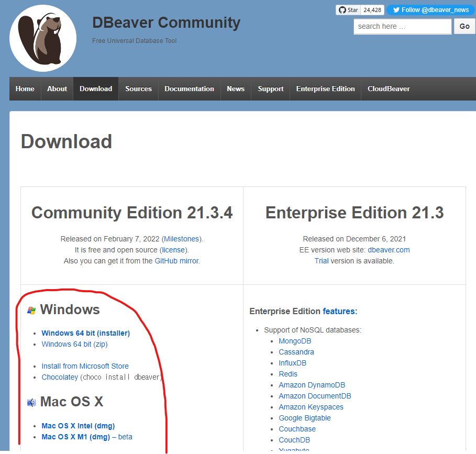The image size is (476, 454).
Task: Open the CouchDB link
Action: pos(294,440)
